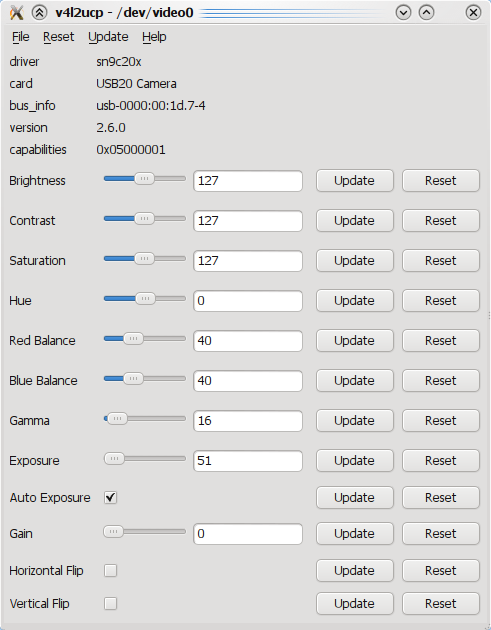Click the Exposure value field showing 51
The image size is (491, 630).
248,460
